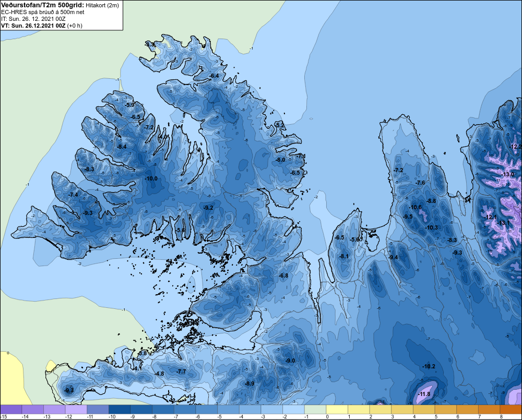This screenshot has width=522, height=420.
Task: Click the -4.1 temperature label
Action: point(137,368)
